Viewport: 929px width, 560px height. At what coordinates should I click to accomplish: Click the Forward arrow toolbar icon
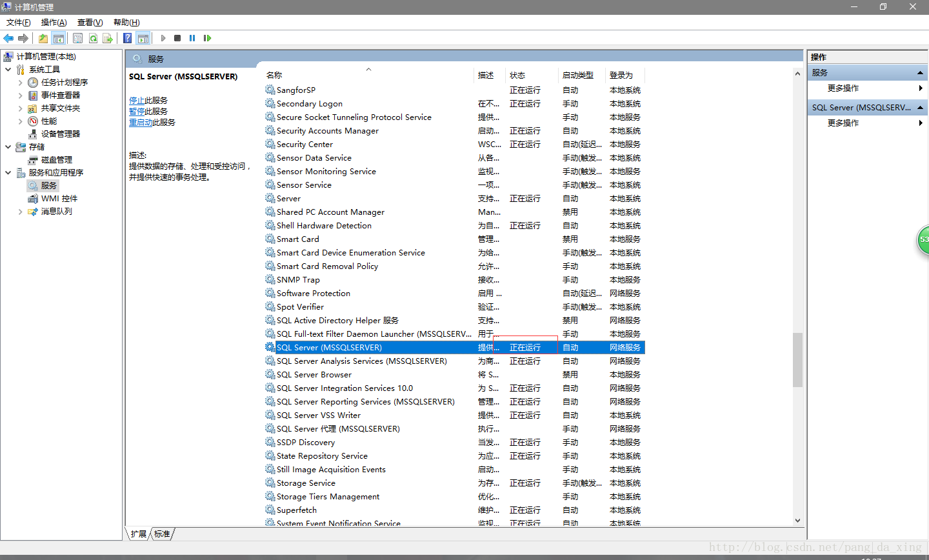(x=23, y=38)
